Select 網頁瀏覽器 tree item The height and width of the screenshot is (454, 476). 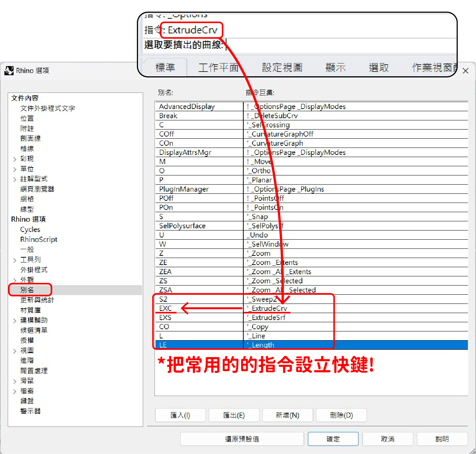pos(37,189)
